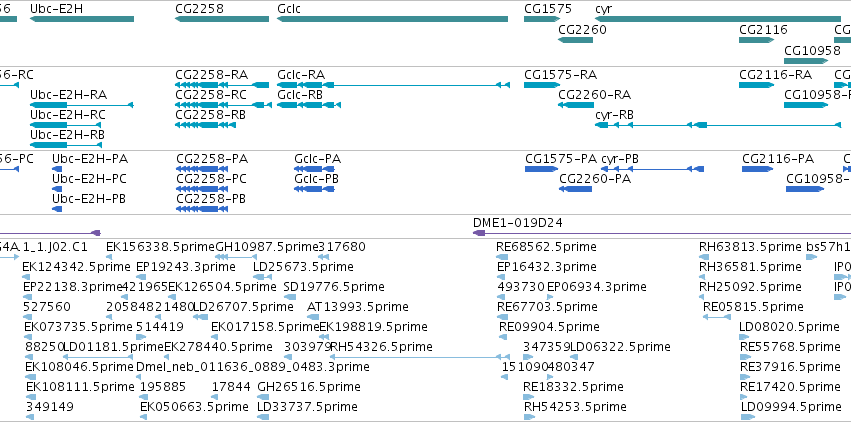The height and width of the screenshot is (422, 851).
Task: Select the Gclc gene bar
Action: coord(392,19)
